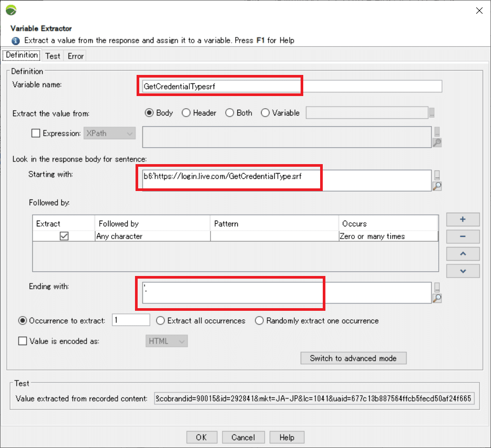
Task: Open search icon beside Starting with field
Action: pos(437,186)
